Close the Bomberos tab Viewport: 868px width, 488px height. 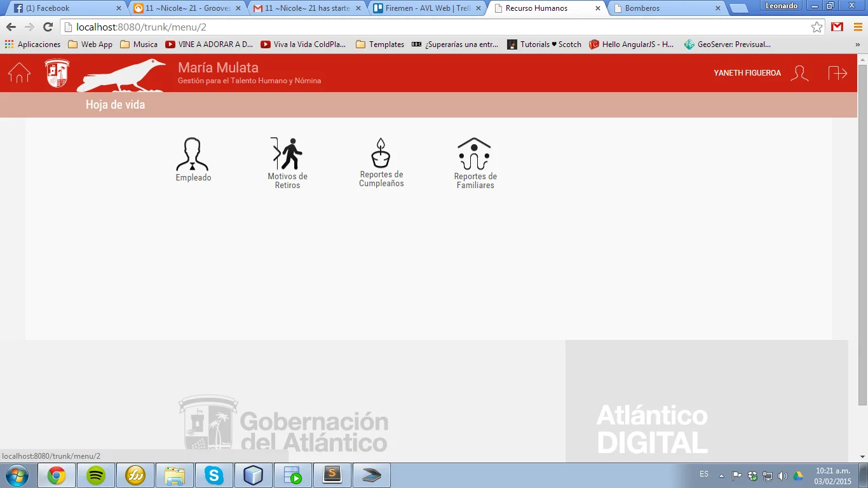click(718, 9)
